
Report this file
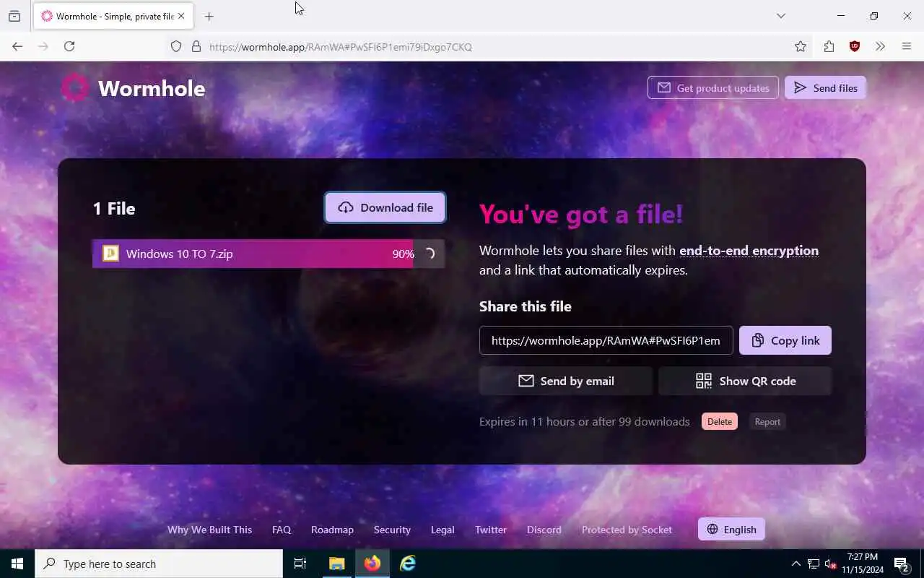pos(767,422)
